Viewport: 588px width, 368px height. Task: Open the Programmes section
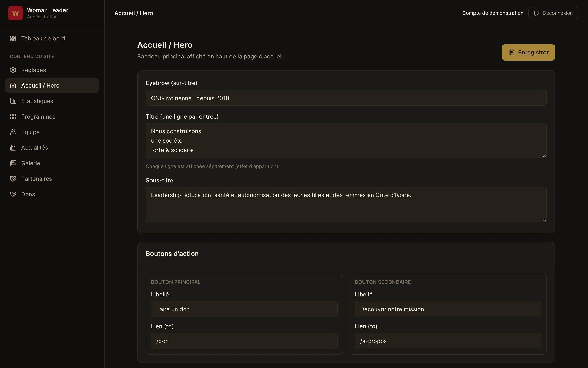52,117
